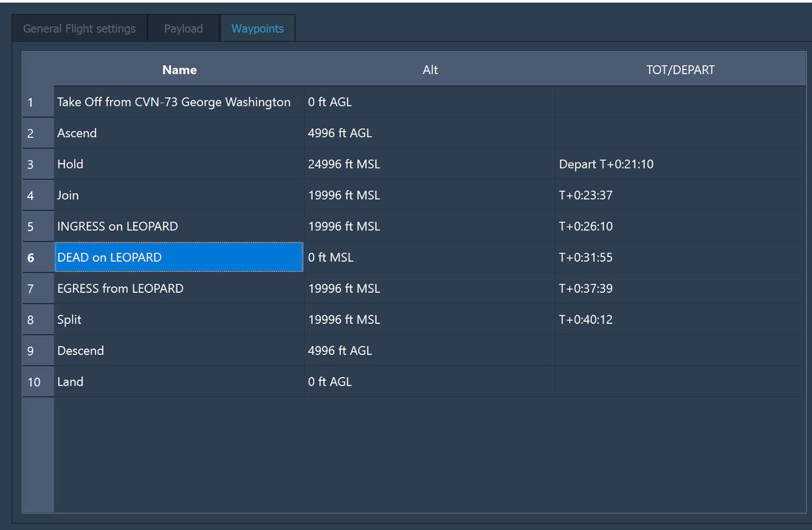Select the Join waypoint name
Screen dimensions: 812x530
click(x=179, y=195)
